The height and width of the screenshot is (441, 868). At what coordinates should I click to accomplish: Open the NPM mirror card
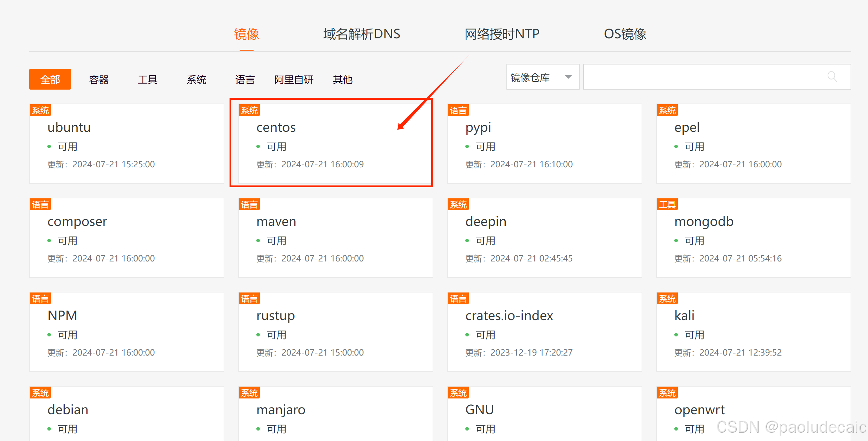(127, 332)
